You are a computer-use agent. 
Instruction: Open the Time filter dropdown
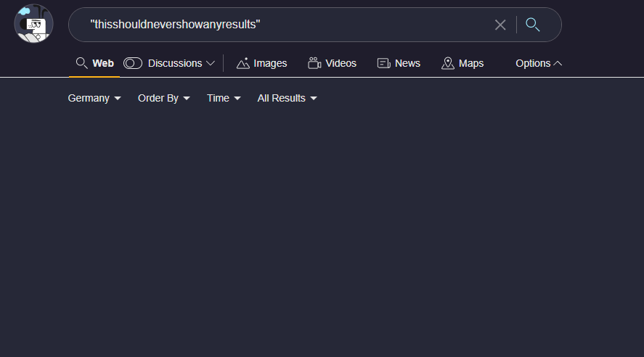[x=224, y=98]
